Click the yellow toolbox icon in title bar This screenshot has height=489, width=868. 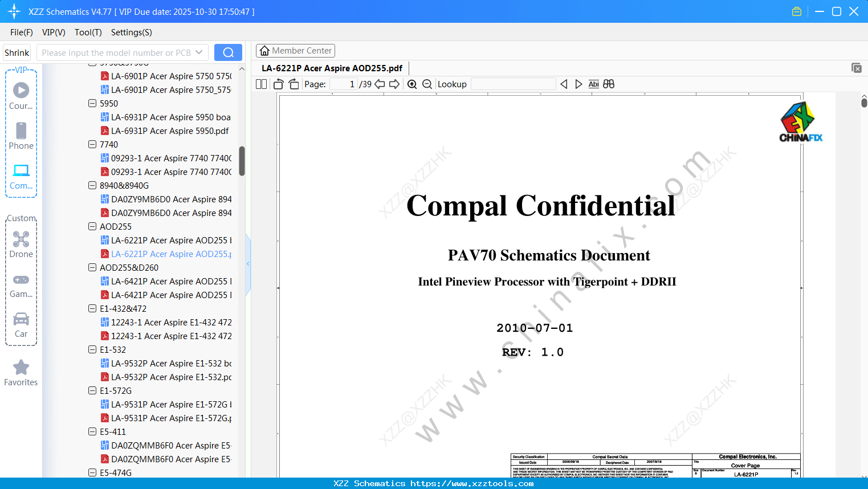tap(797, 11)
